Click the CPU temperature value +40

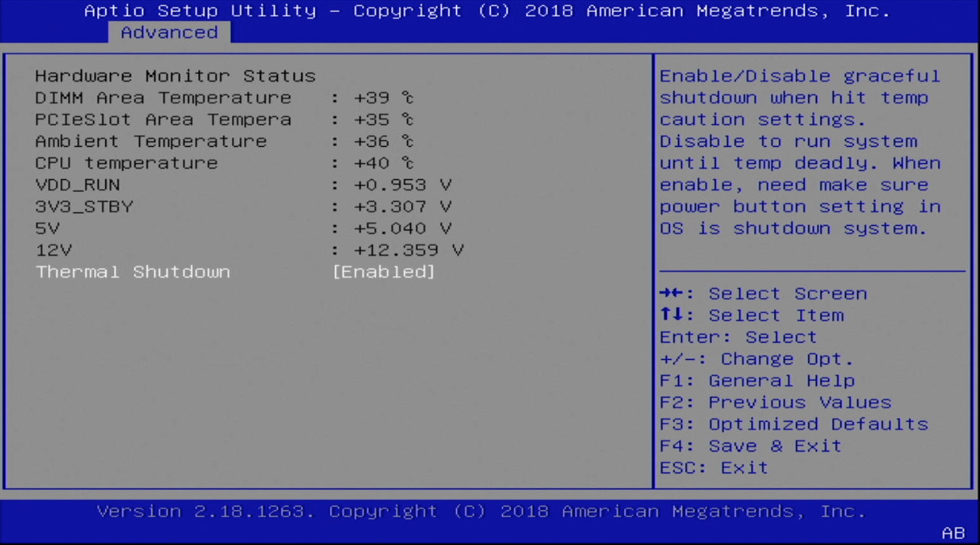pos(384,163)
